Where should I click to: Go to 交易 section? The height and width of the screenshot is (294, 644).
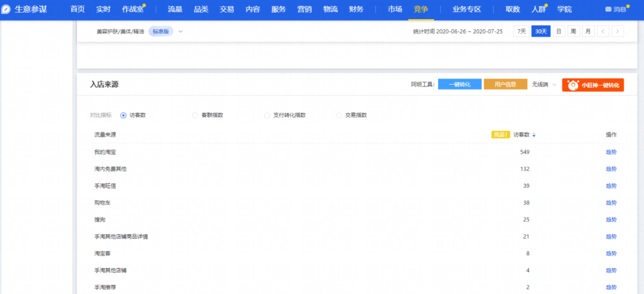click(x=227, y=10)
